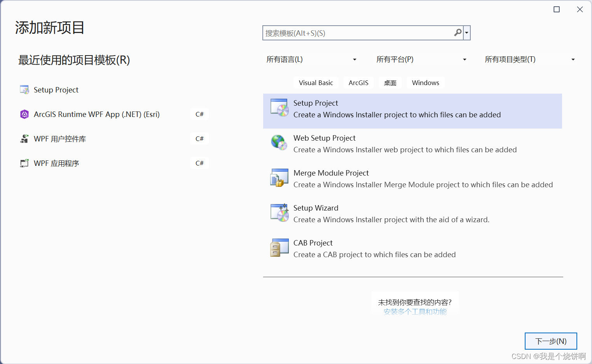
Task: Open the 所有语言 language filter dropdown
Action: [311, 59]
